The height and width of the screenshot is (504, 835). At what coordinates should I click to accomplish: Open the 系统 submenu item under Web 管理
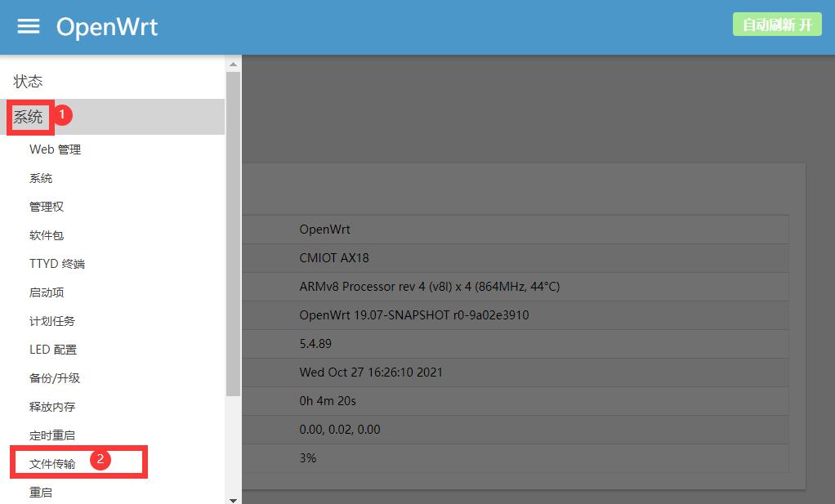tap(41, 178)
